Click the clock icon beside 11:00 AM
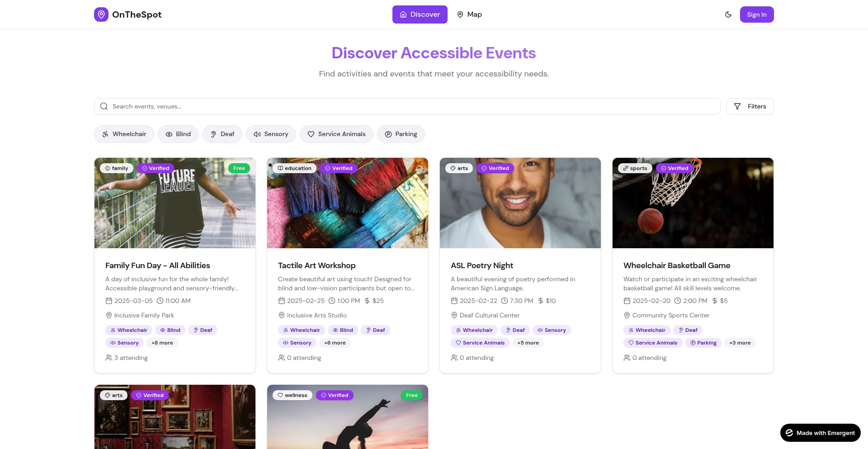Screen dimensions: 868x449 pyautogui.click(x=160, y=301)
